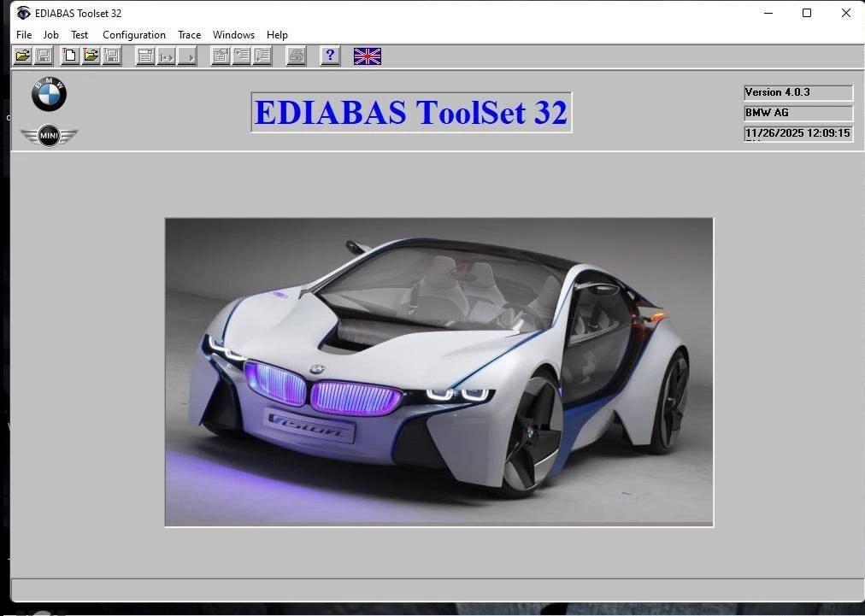Click the greyed plain arrow run icon
The height and width of the screenshot is (616, 865).
[x=187, y=56]
